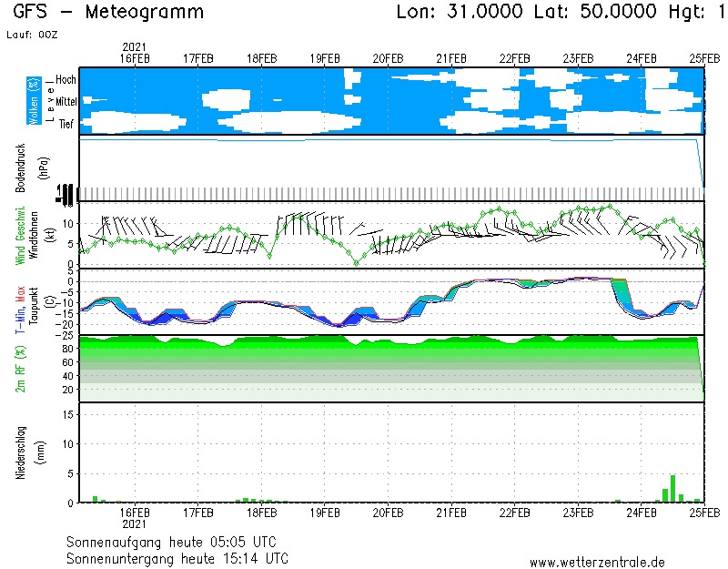728x569 pixels.
Task: Select 19FEB on the upper date axis
Action: [325, 57]
